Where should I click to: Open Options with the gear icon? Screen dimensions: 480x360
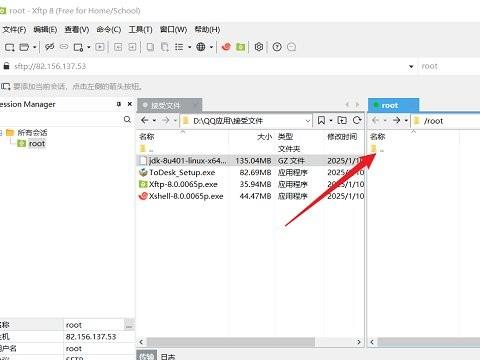coord(259,47)
